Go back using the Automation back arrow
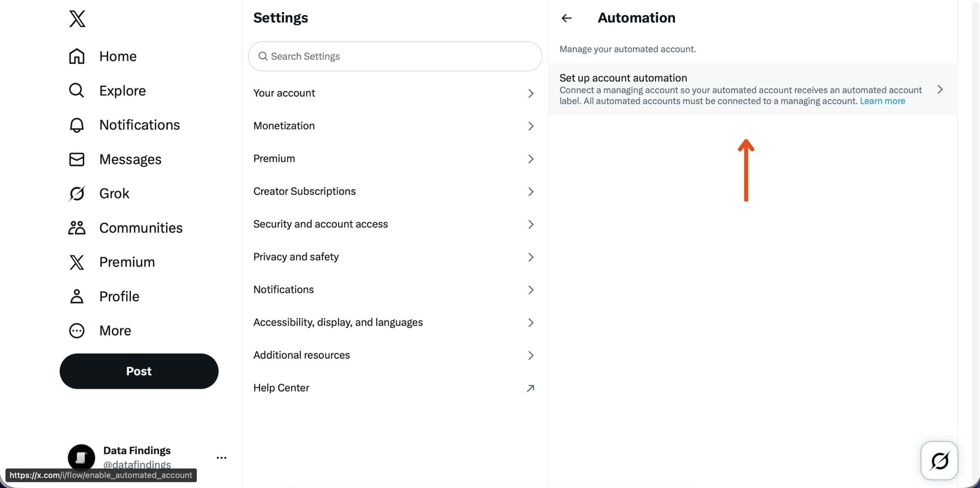The width and height of the screenshot is (980, 488). click(x=566, y=18)
